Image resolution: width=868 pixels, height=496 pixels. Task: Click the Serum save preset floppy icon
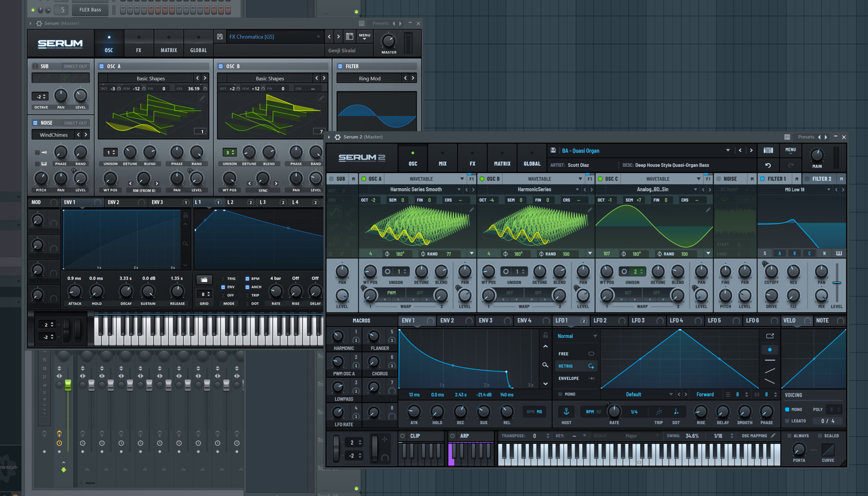pyautogui.click(x=220, y=37)
